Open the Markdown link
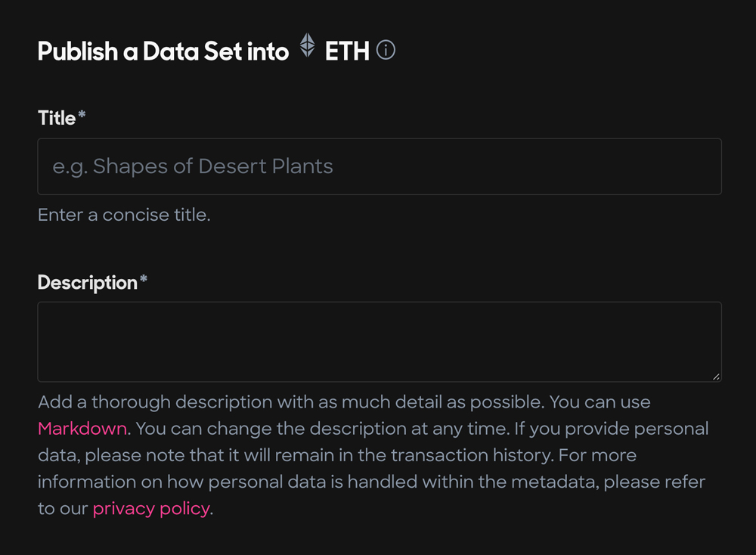756x555 pixels. click(x=82, y=429)
